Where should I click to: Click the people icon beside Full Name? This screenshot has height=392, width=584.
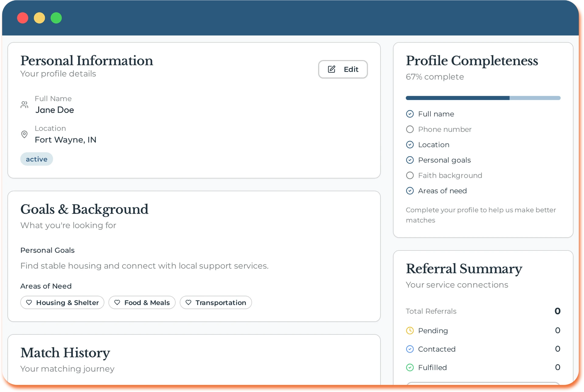pos(24,105)
